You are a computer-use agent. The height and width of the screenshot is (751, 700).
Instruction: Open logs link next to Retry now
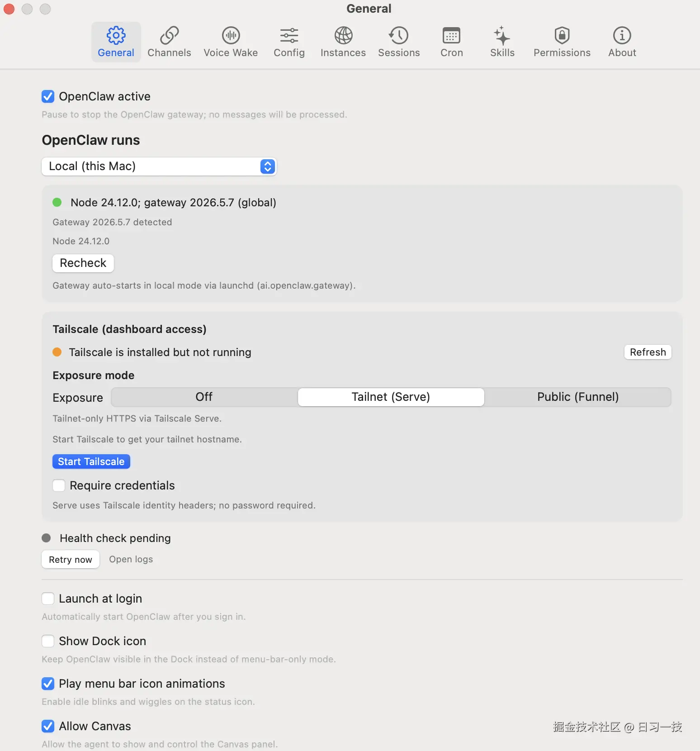pos(131,560)
